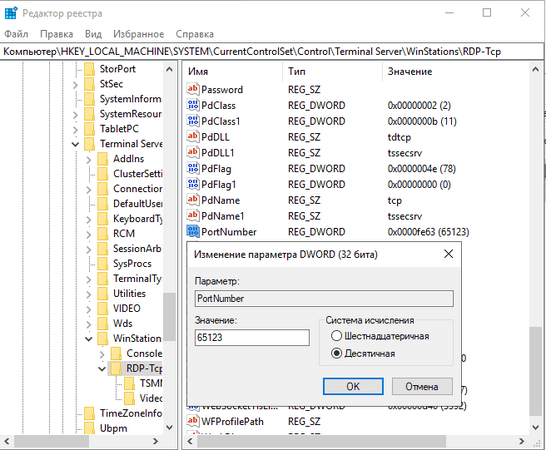546x450 pixels.
Task: Select the PortNumber DWORD value icon
Action: (193, 232)
